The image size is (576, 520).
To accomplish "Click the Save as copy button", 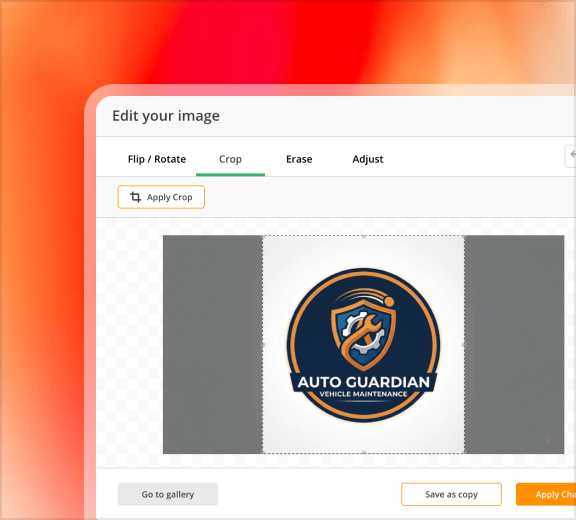I will click(x=451, y=494).
